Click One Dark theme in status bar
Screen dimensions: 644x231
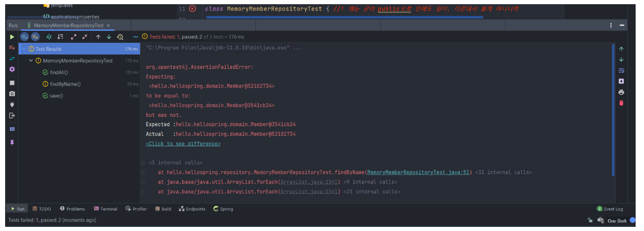coord(617,220)
